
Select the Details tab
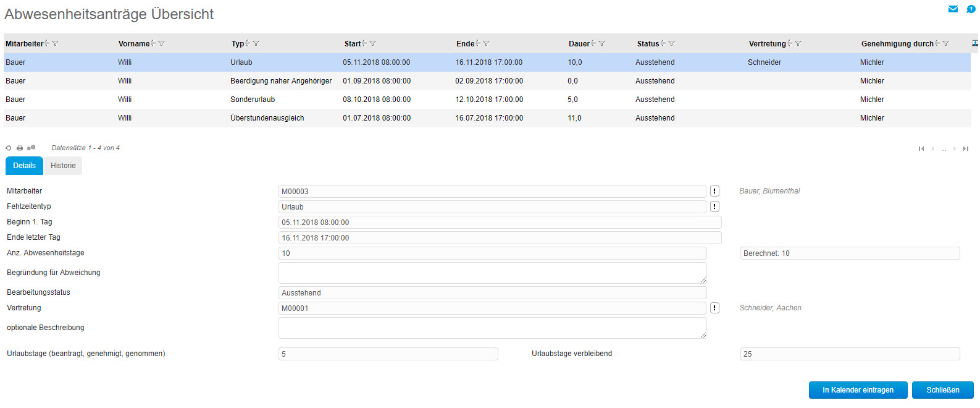tap(25, 166)
